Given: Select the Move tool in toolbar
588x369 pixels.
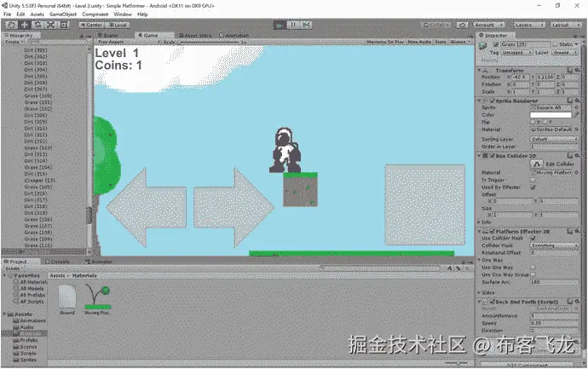Looking at the screenshot, I should tap(25, 25).
